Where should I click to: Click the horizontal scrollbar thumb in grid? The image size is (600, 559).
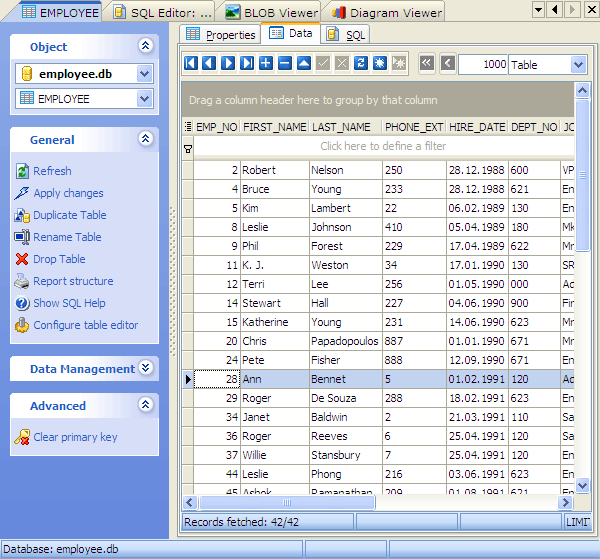click(x=287, y=502)
